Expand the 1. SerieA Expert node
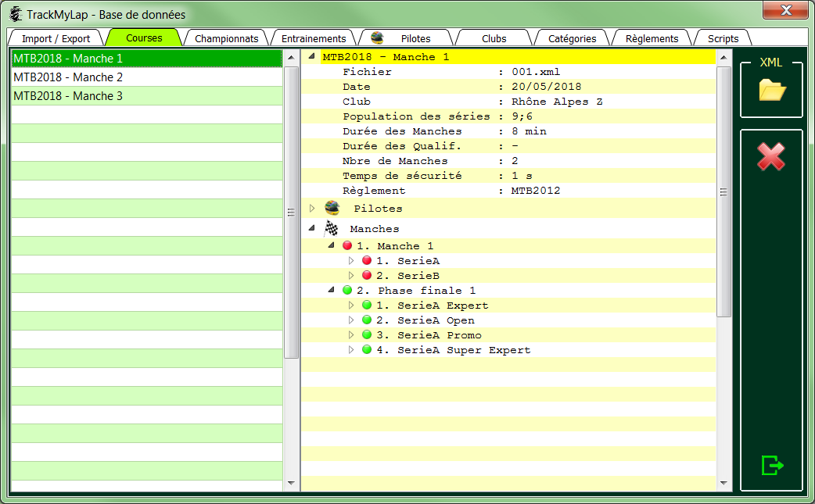This screenshot has width=815, height=504. [351, 306]
